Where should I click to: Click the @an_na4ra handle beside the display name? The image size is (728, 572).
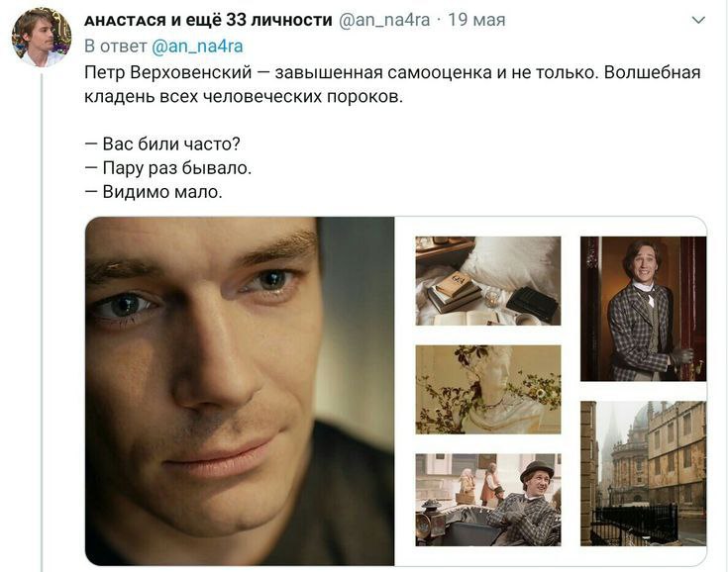click(384, 20)
